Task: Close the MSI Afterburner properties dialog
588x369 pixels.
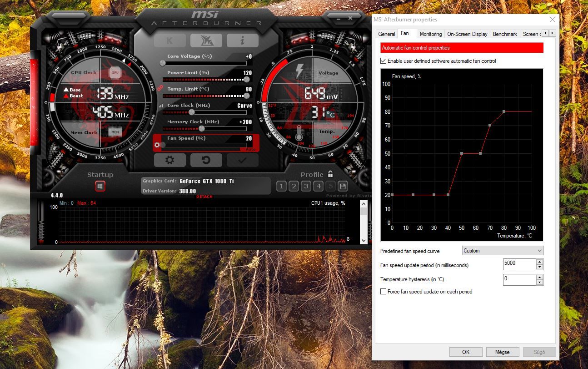Action: pos(553,20)
